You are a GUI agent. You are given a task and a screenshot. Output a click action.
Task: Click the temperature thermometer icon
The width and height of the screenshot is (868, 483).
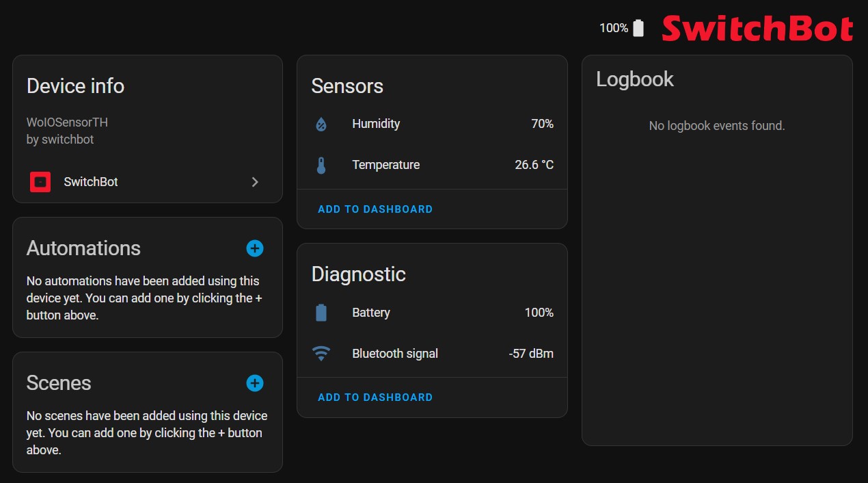pyautogui.click(x=321, y=166)
